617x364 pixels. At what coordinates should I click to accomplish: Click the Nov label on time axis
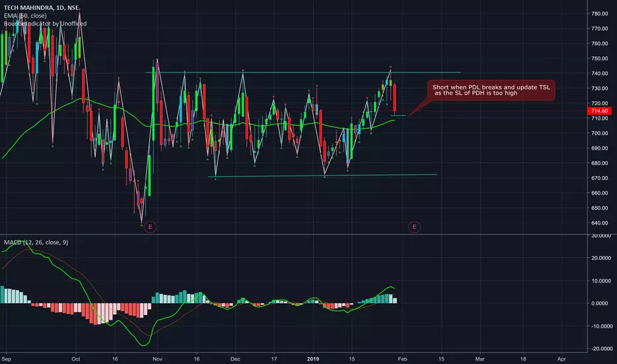(x=158, y=359)
